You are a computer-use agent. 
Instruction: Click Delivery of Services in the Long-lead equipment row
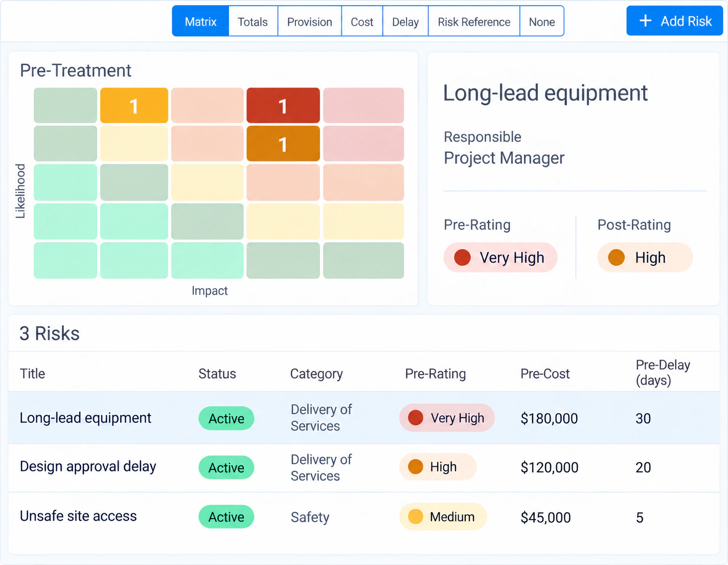click(x=321, y=418)
